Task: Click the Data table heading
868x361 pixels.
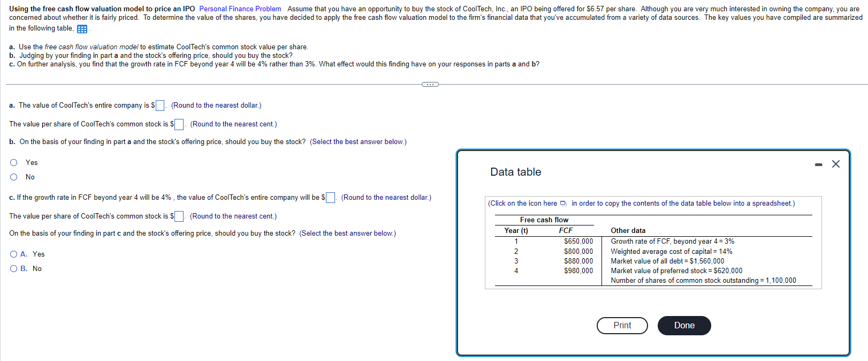Action: [x=515, y=172]
